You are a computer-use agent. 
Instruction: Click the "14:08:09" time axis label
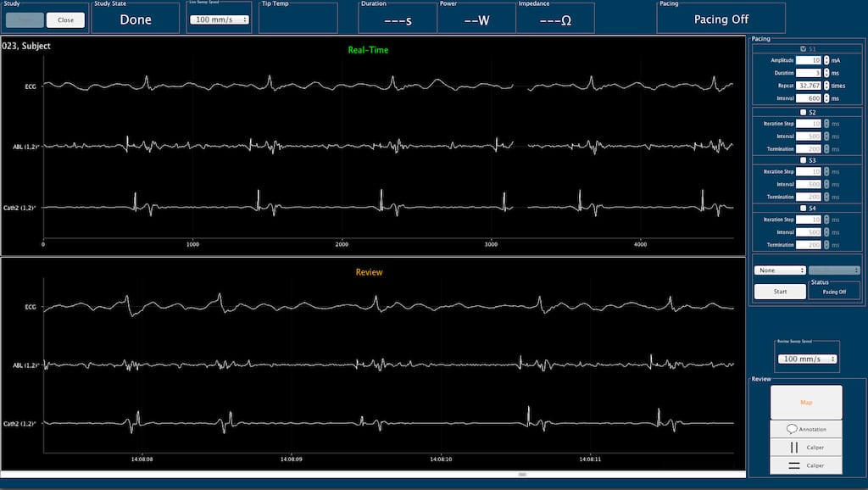[x=292, y=459]
